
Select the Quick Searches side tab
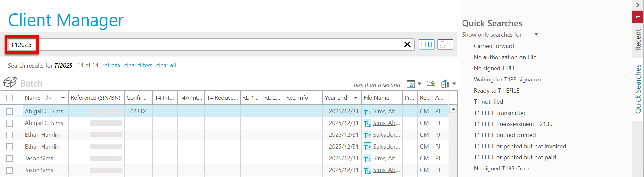click(638, 89)
